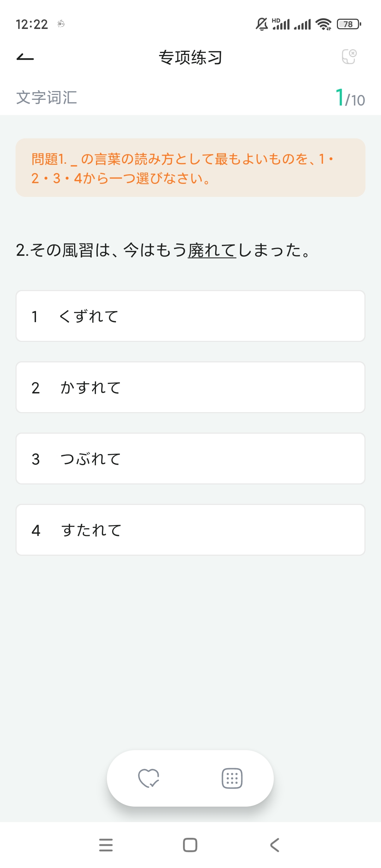Open the answer sheet grid icon

pyautogui.click(x=232, y=778)
